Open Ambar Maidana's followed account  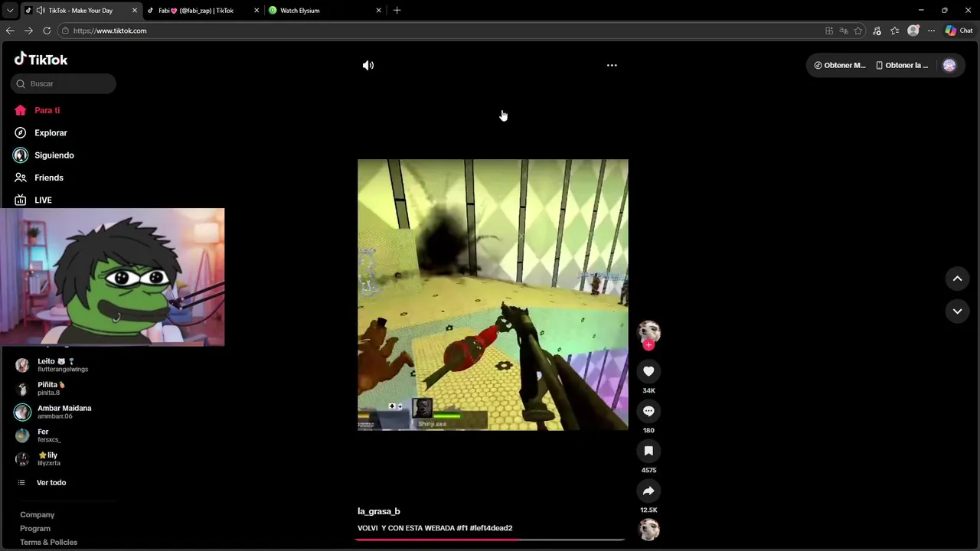pyautogui.click(x=64, y=412)
